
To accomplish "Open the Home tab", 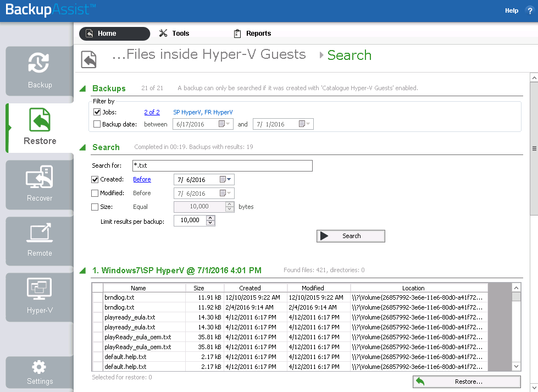I will pyautogui.click(x=115, y=34).
